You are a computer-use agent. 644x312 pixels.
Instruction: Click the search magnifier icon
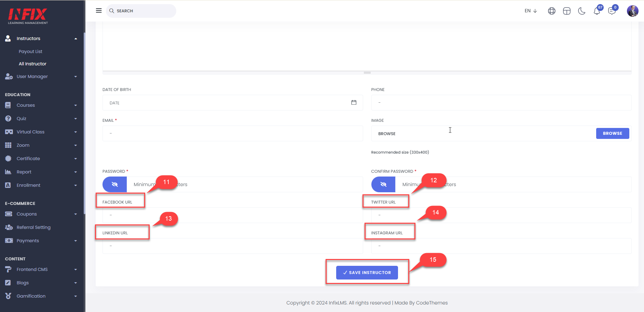112,11
